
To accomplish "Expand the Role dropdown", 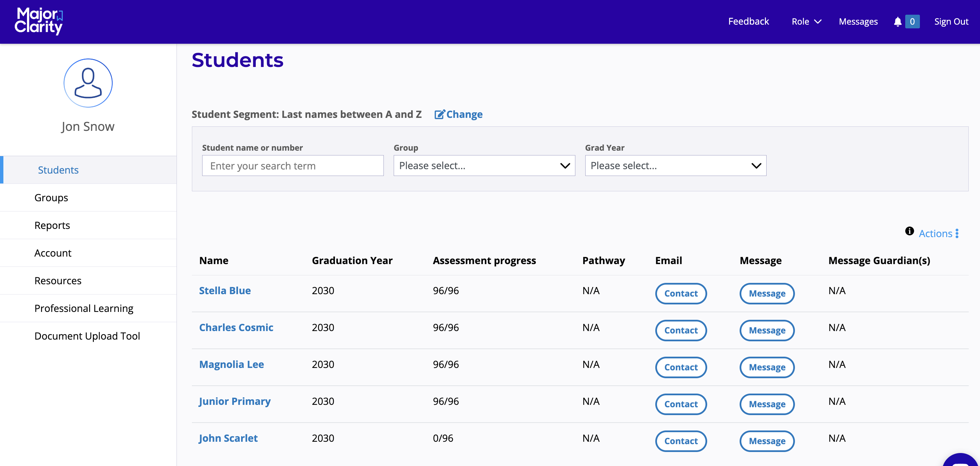I will (806, 22).
